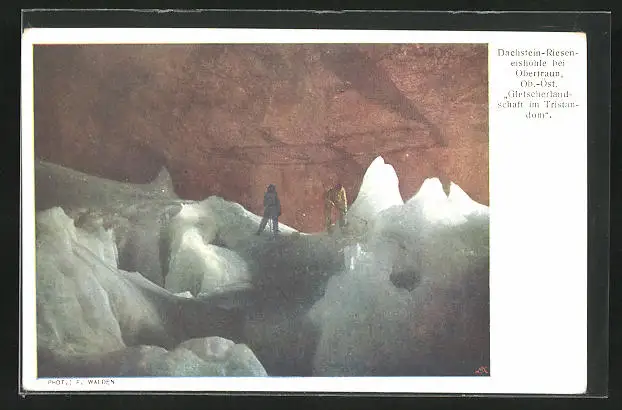Click the word "Obertraun" in the caption
Viewport: 622px width, 410px height.
pos(537,75)
